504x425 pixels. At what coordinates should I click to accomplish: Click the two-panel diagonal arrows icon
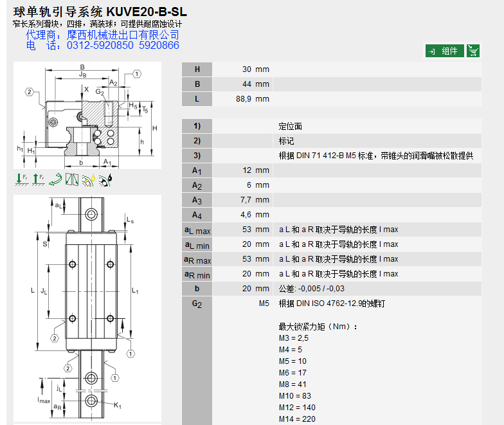(72, 180)
